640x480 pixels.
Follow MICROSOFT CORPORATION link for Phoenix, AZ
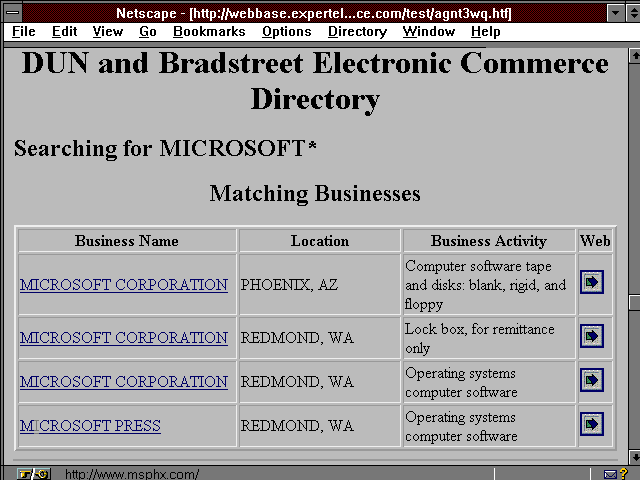124,285
